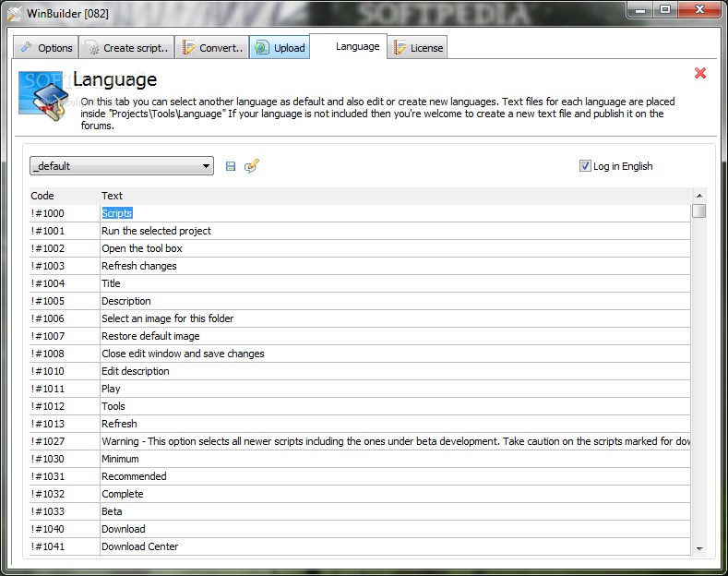Select 'Run the selected project' row
The image size is (728, 576).
(x=360, y=231)
